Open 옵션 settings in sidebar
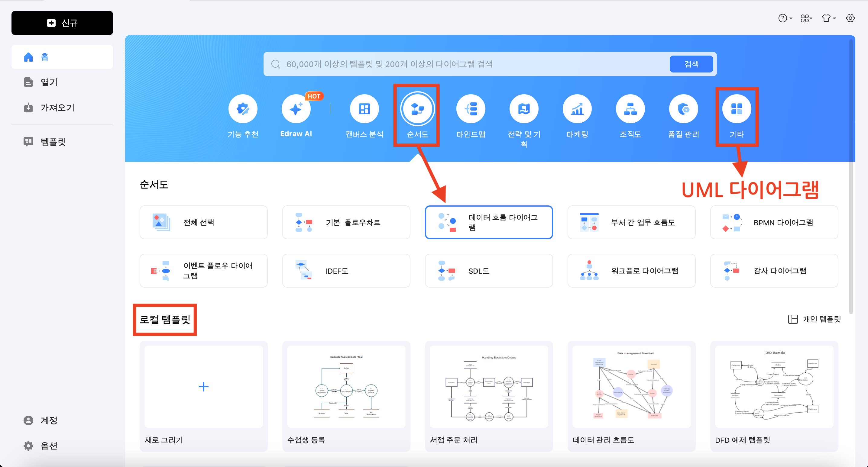Viewport: 868px width, 467px height. point(62,446)
